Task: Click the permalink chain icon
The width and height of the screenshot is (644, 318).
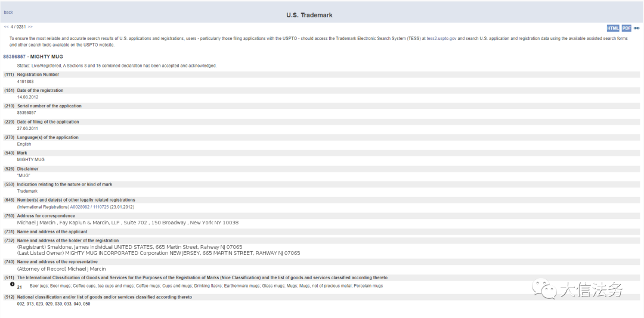Action: pyautogui.click(x=637, y=29)
